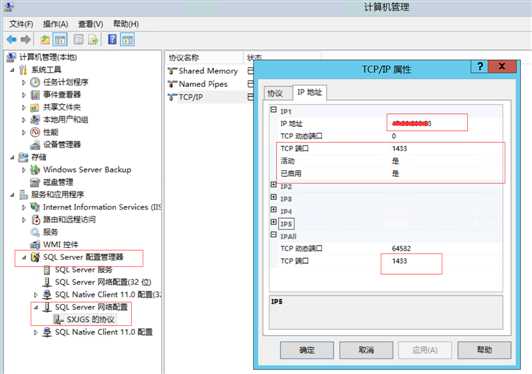Click the Forward arrow toolbar icon

pyautogui.click(x=26, y=40)
